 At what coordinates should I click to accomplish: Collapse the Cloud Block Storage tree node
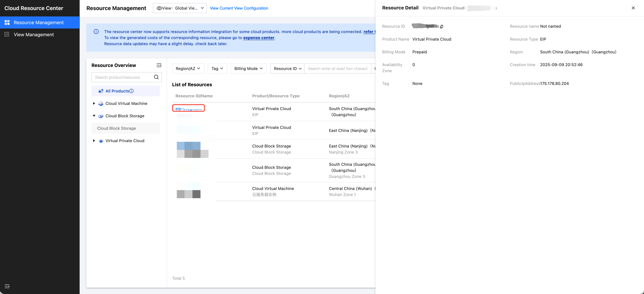point(94,116)
